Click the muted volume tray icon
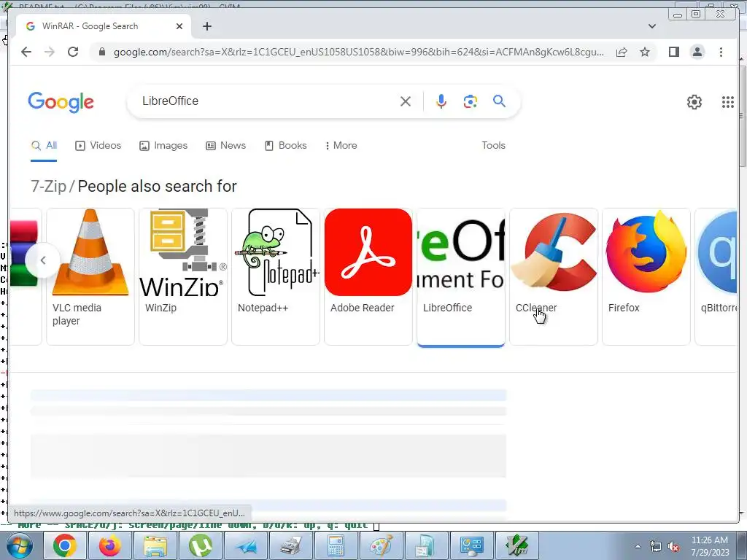Screen dimensions: 747x560 coord(673,547)
